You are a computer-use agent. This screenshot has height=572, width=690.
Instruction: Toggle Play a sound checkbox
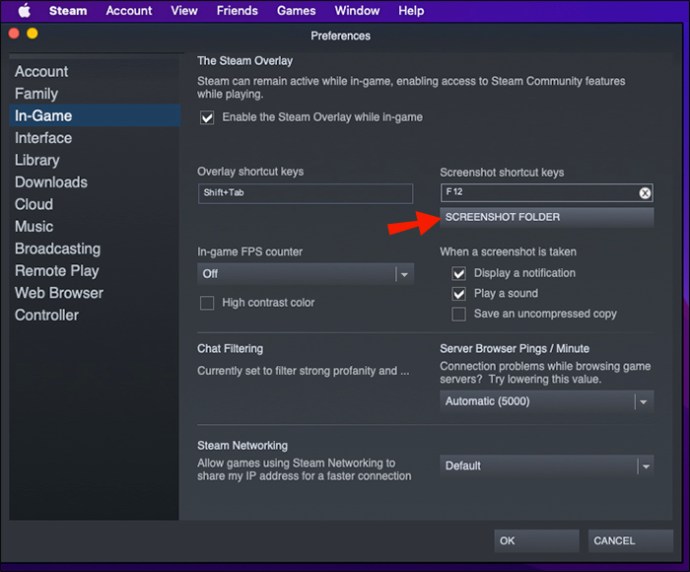coord(459,293)
